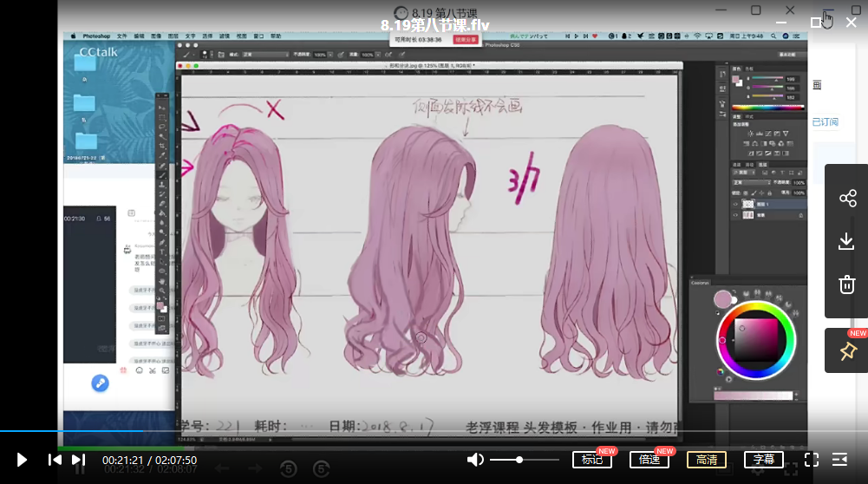The height and width of the screenshot is (484, 868).
Task: Click the volume speaker icon
Action: [x=475, y=460]
